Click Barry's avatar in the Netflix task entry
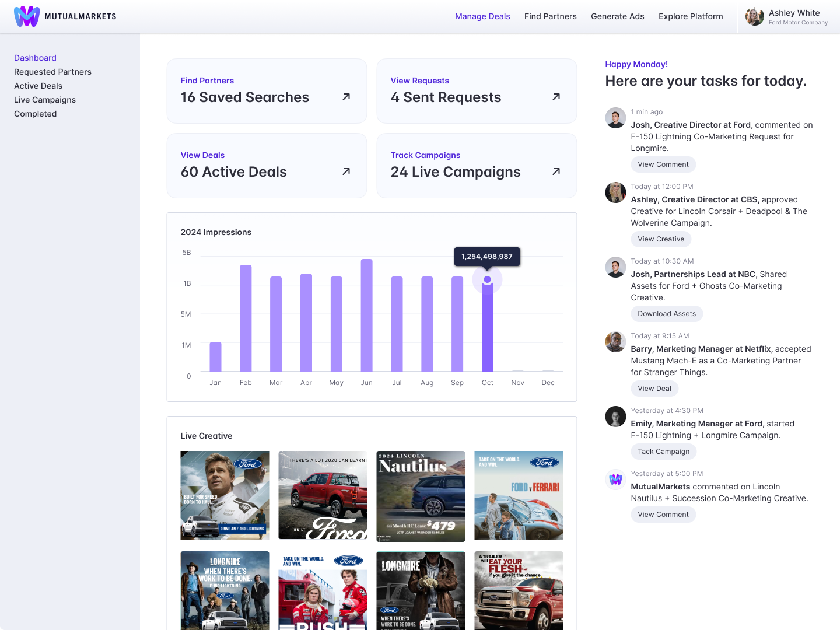Image resolution: width=840 pixels, height=630 pixels. [x=615, y=342]
